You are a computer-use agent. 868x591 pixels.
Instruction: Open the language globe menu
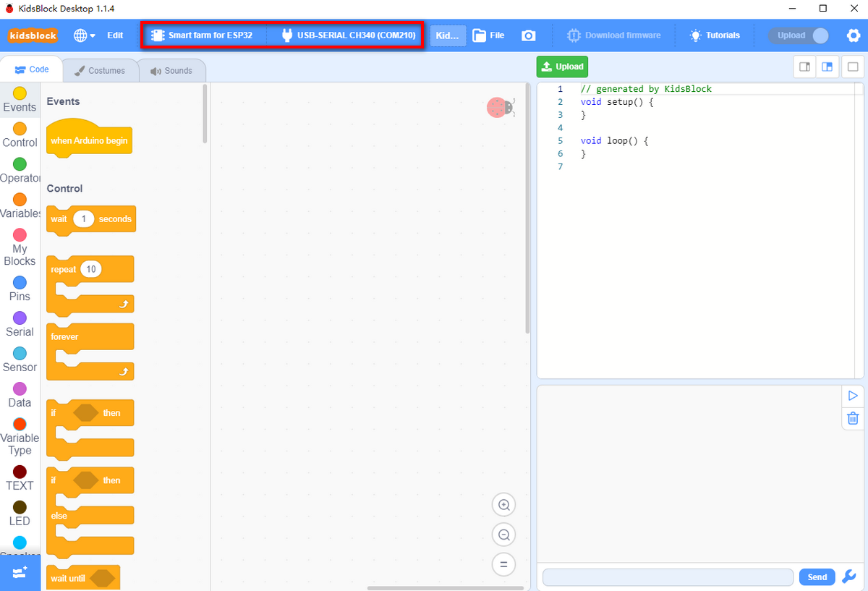click(x=85, y=35)
